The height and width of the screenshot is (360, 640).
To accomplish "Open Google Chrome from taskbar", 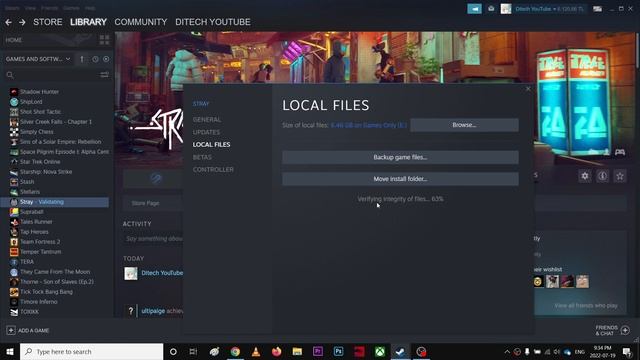I will click(x=235, y=351).
